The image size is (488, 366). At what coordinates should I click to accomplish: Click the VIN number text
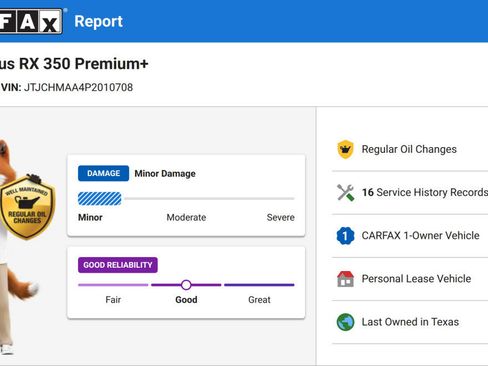click(x=78, y=87)
